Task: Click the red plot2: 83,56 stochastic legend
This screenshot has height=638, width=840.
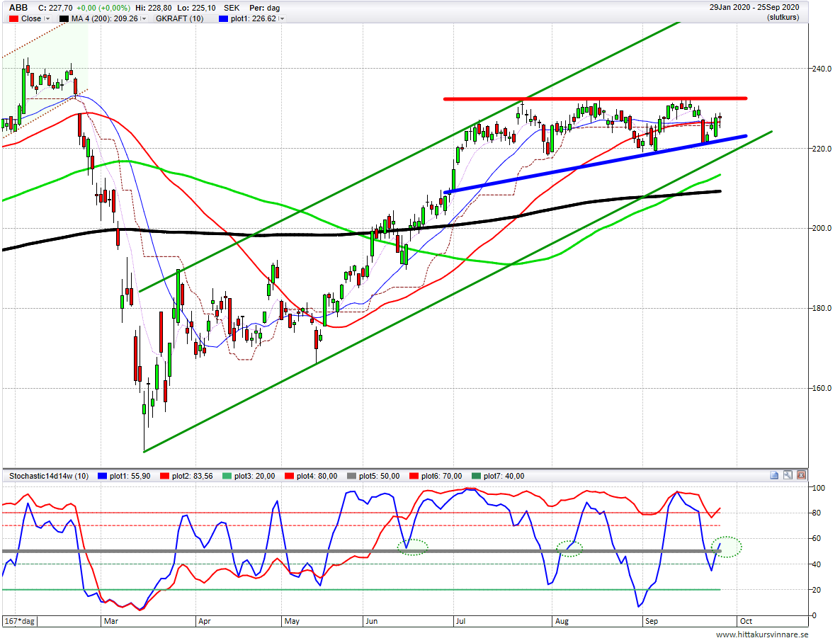Action: coord(186,476)
